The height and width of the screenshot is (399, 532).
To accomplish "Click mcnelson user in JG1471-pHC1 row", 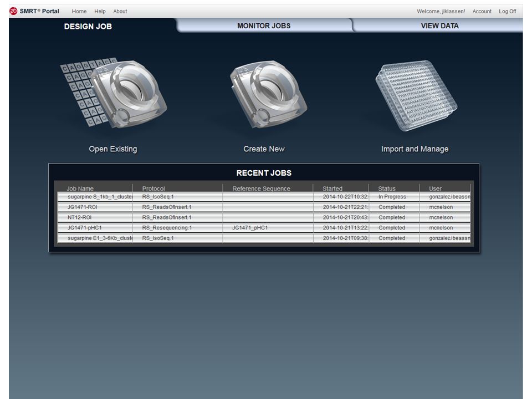I will coord(441,228).
